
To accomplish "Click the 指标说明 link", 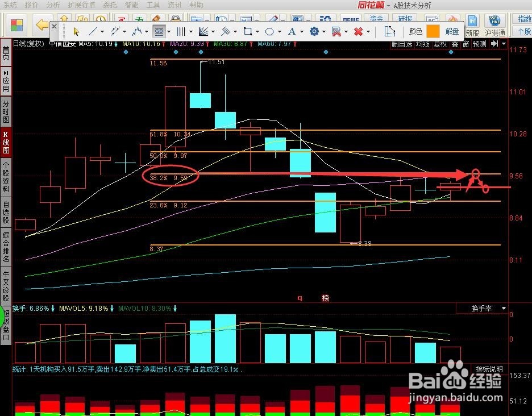I will tap(489, 369).
